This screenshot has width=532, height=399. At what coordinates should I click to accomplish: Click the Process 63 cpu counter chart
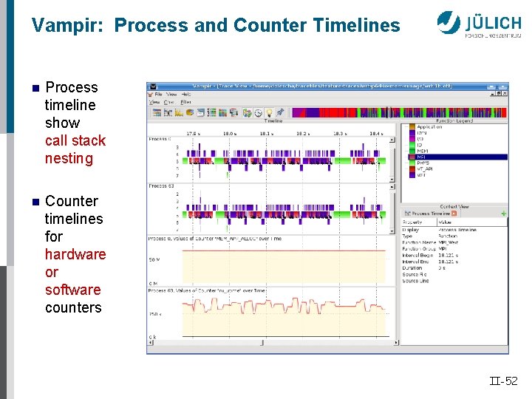[284, 317]
